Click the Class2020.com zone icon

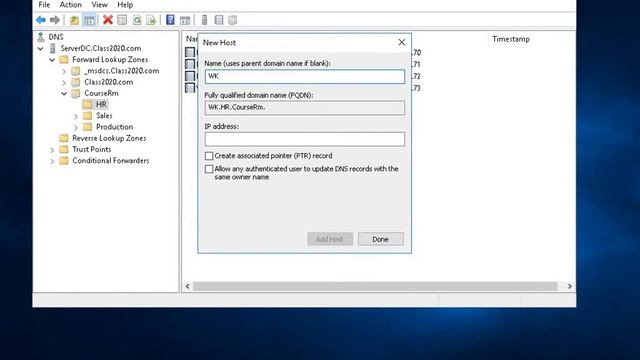(x=76, y=82)
